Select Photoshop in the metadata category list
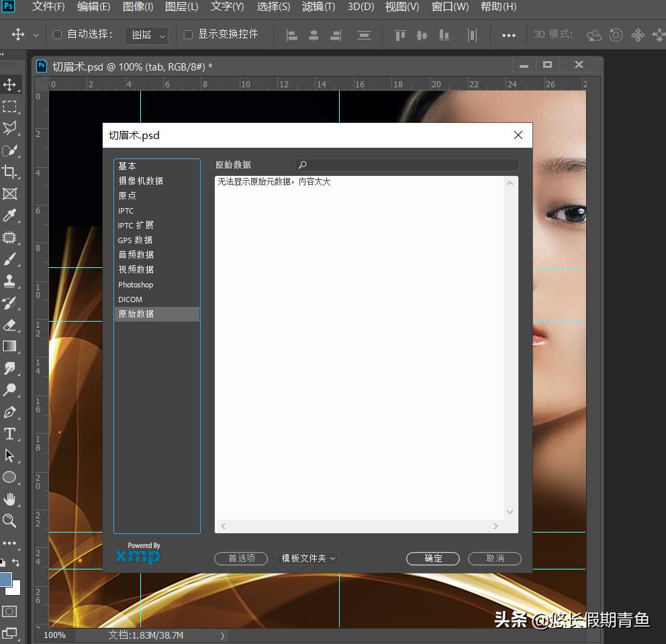This screenshot has width=666, height=644. coord(136,284)
